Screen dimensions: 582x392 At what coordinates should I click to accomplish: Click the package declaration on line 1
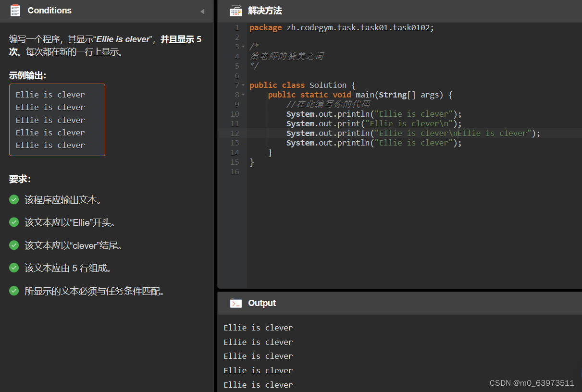(x=342, y=28)
